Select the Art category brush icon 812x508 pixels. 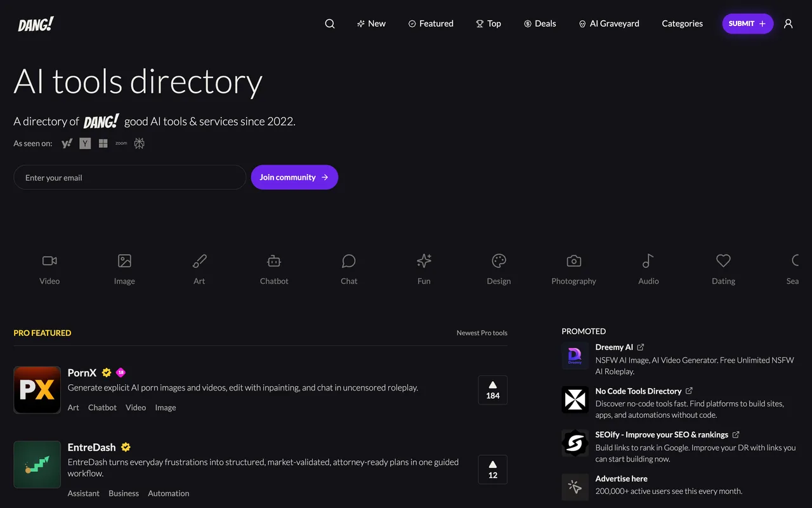(x=199, y=260)
